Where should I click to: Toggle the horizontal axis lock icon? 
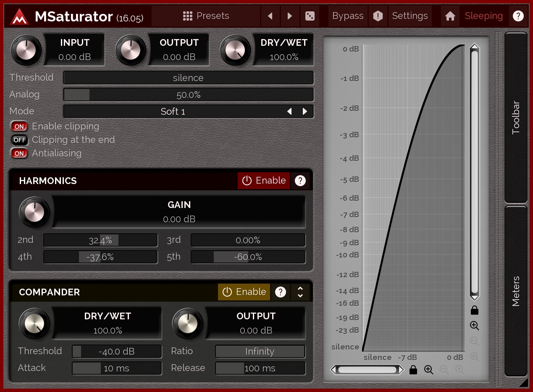413,370
